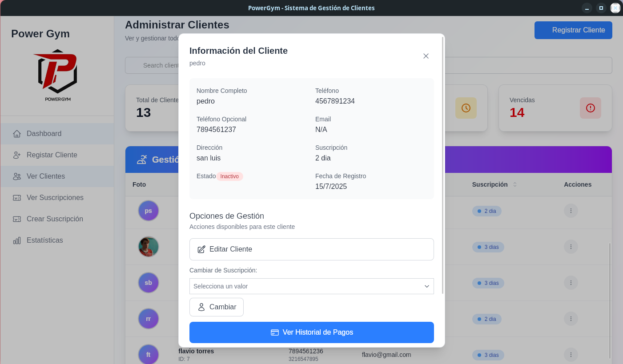Click the optional phone 7894561237 in dialog
Image resolution: width=623 pixels, height=364 pixels.
[x=216, y=130]
